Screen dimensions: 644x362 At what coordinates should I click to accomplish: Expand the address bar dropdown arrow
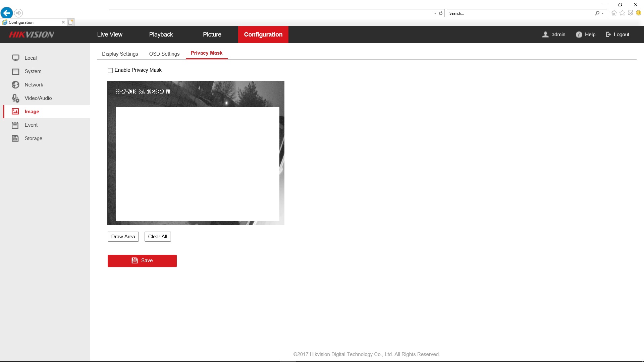pos(435,13)
